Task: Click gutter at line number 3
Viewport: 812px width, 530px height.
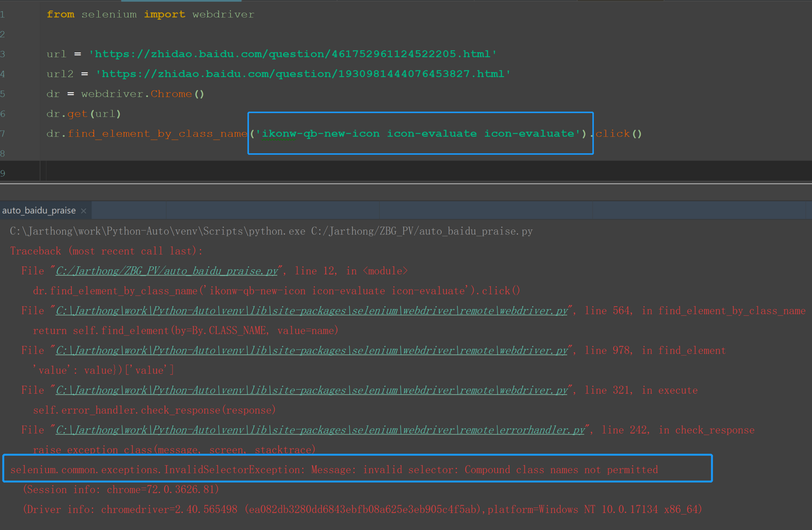Action: [x=3, y=54]
